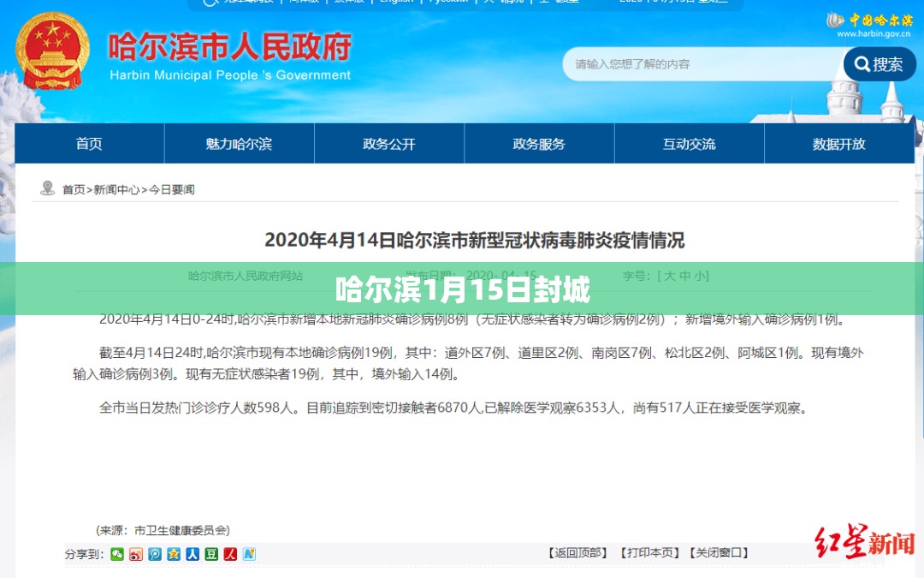Click 关闭窗口 to close the window
The image size is (924, 578).
coord(719,552)
